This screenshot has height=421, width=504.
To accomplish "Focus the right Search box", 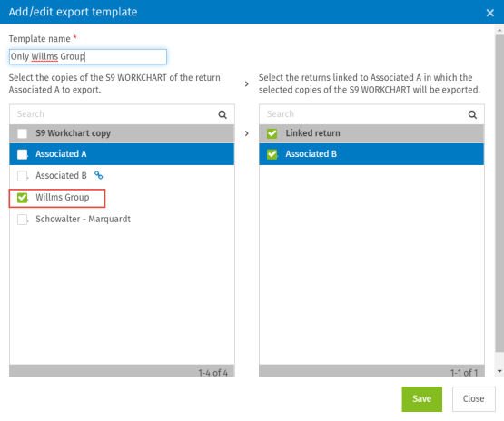I will click(x=363, y=114).
